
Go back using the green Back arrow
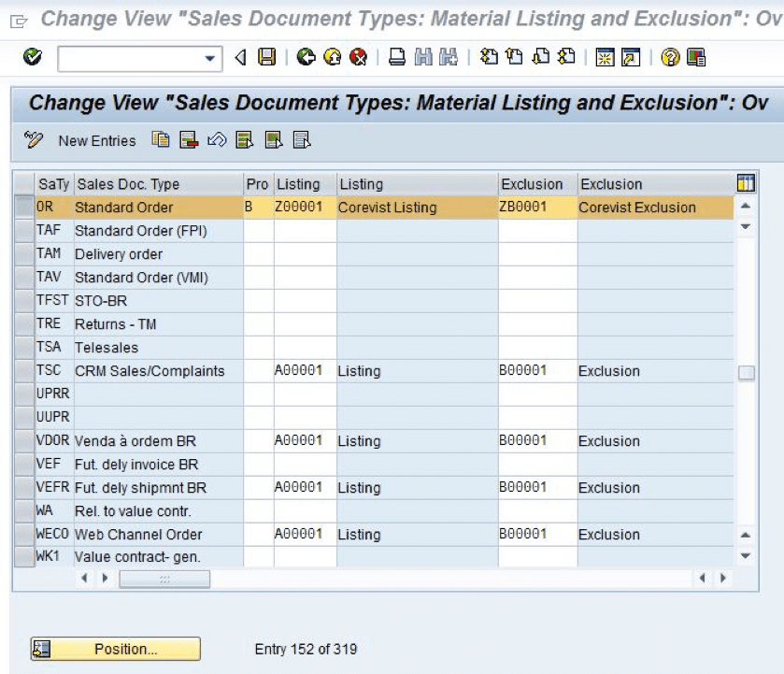[306, 59]
